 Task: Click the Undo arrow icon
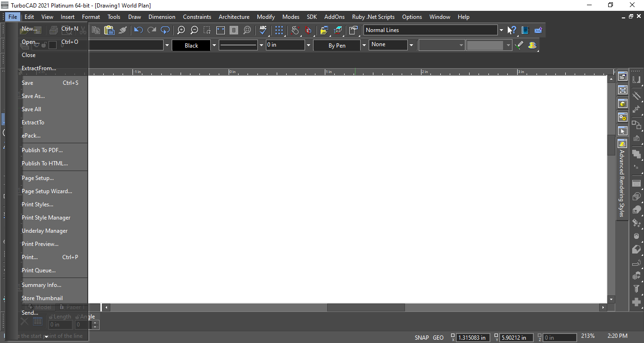139,30
